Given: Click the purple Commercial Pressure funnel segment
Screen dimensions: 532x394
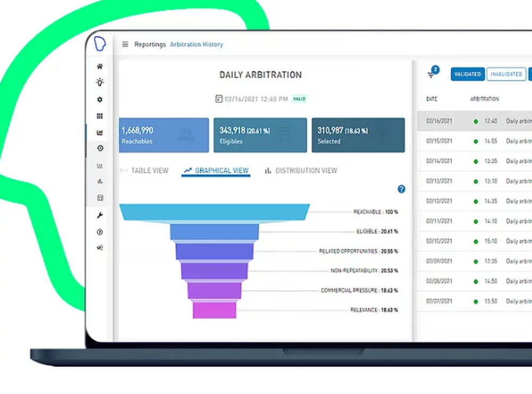Looking at the screenshot, I should tap(214, 291).
